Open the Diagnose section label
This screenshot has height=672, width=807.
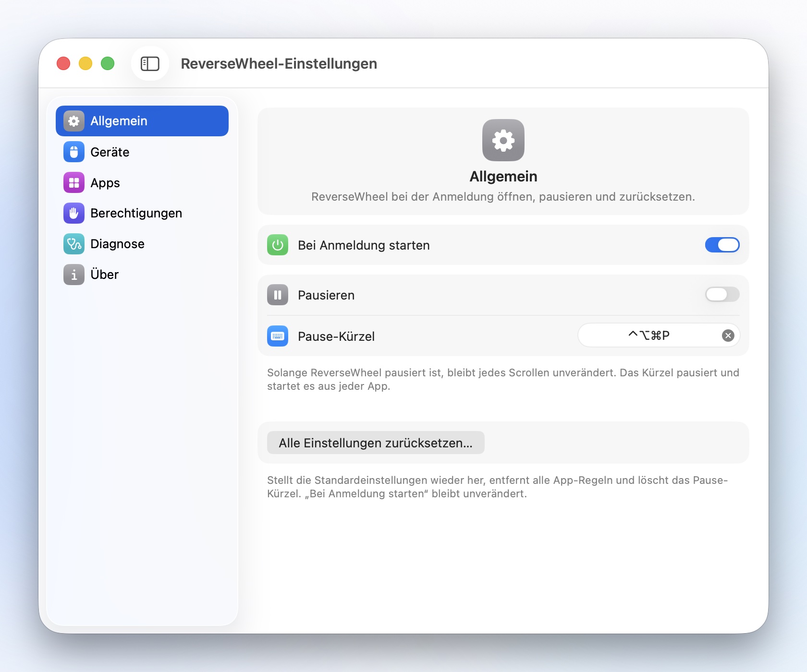[117, 244]
